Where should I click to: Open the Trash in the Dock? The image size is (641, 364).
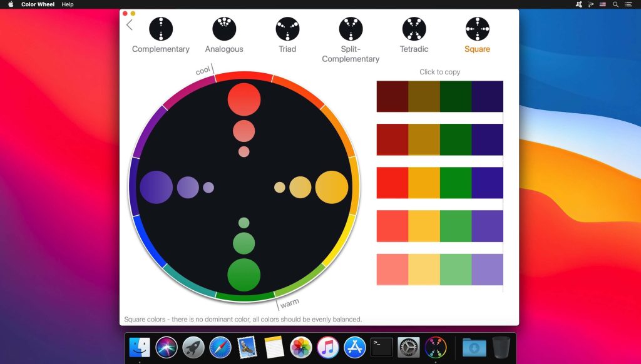click(501, 347)
